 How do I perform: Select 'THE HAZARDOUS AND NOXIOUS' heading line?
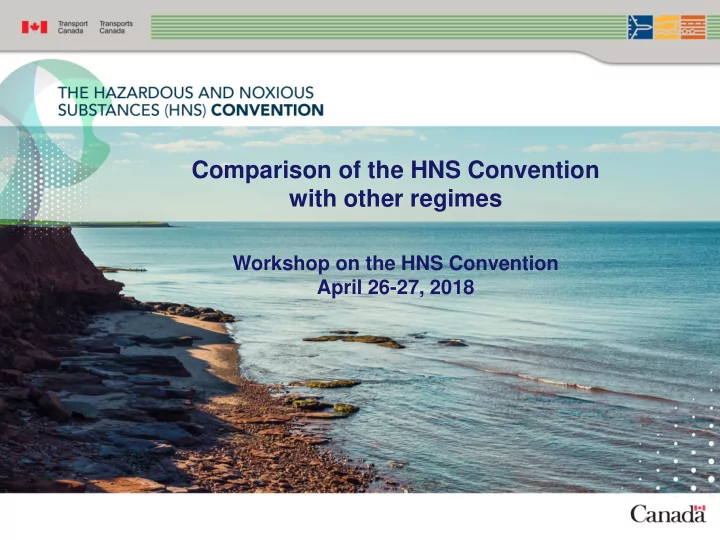point(186,93)
